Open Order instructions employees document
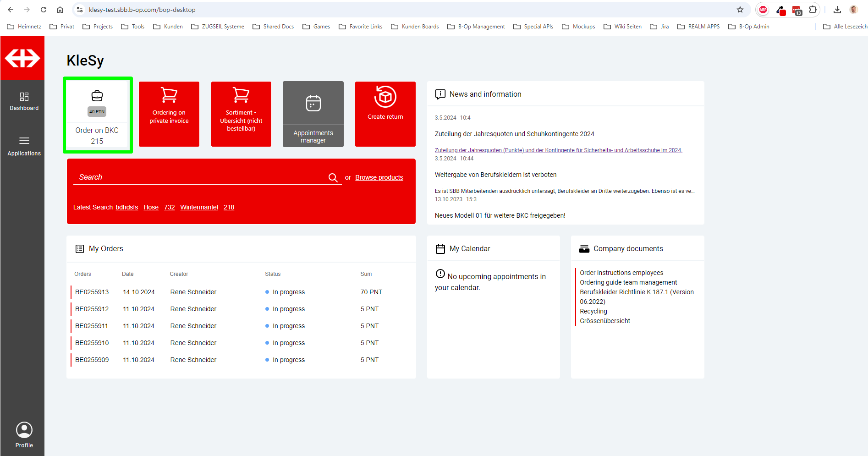 621,273
